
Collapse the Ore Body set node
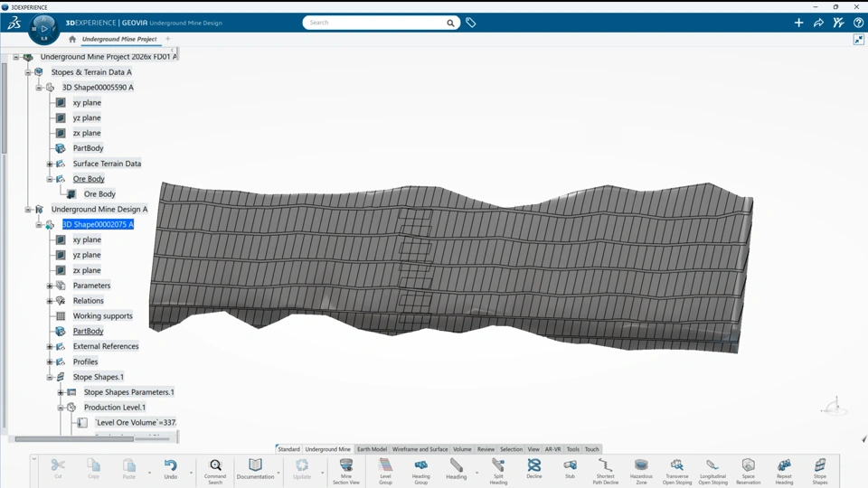(x=50, y=179)
